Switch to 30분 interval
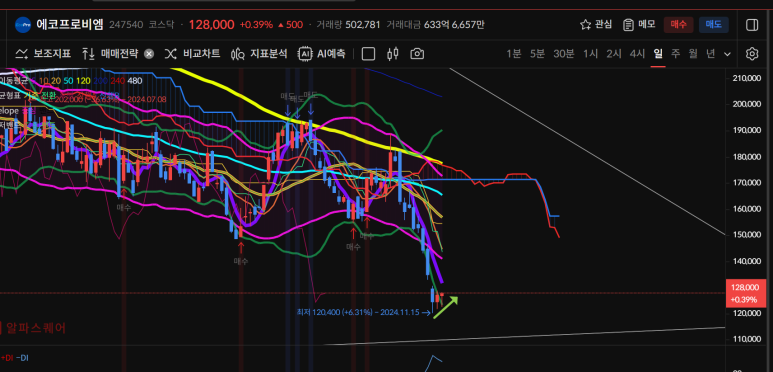Screen dimensions: 773x372 click(x=563, y=54)
